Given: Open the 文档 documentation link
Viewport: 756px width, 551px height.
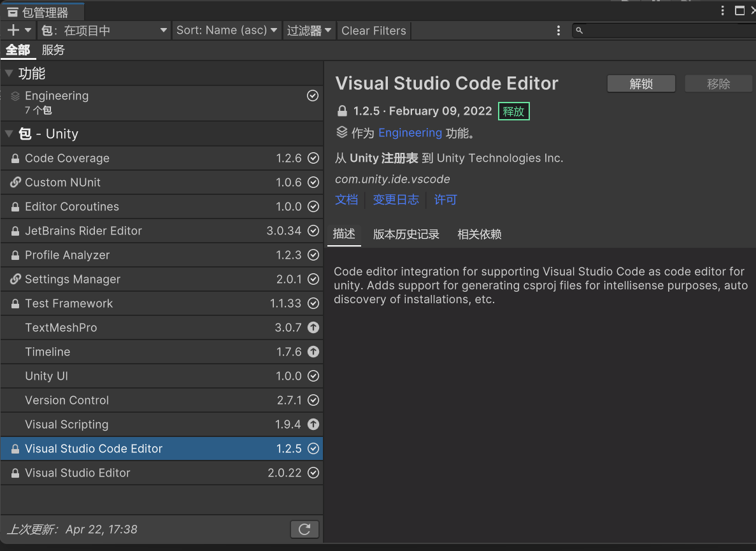Looking at the screenshot, I should coord(346,199).
